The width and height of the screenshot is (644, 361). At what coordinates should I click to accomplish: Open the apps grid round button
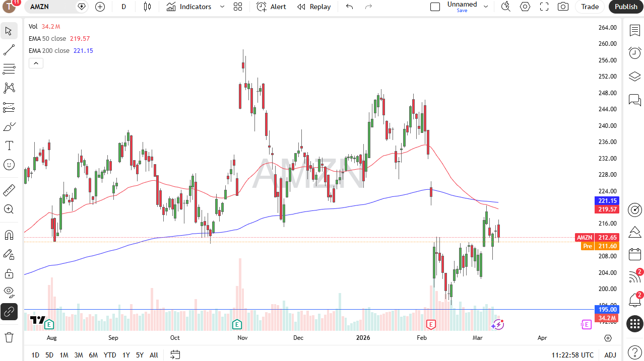coord(635,324)
